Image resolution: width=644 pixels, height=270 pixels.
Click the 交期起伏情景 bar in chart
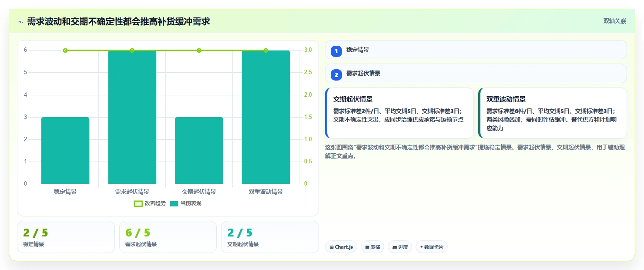click(199, 150)
